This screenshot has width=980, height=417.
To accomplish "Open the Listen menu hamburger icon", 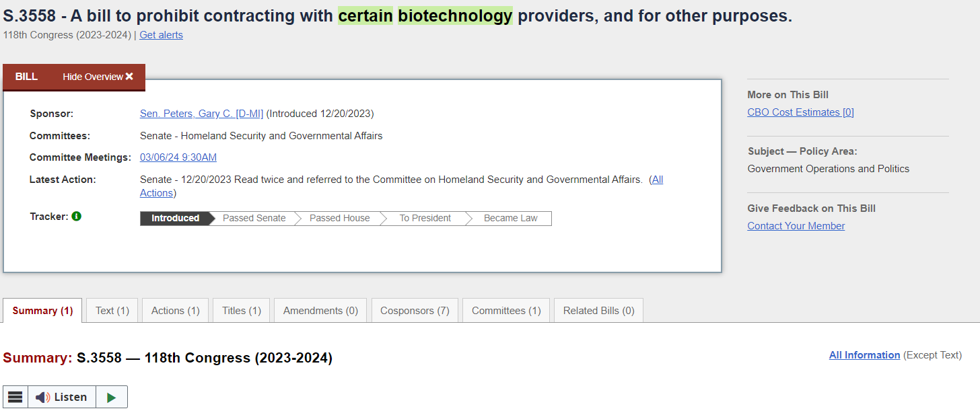I will 15,397.
